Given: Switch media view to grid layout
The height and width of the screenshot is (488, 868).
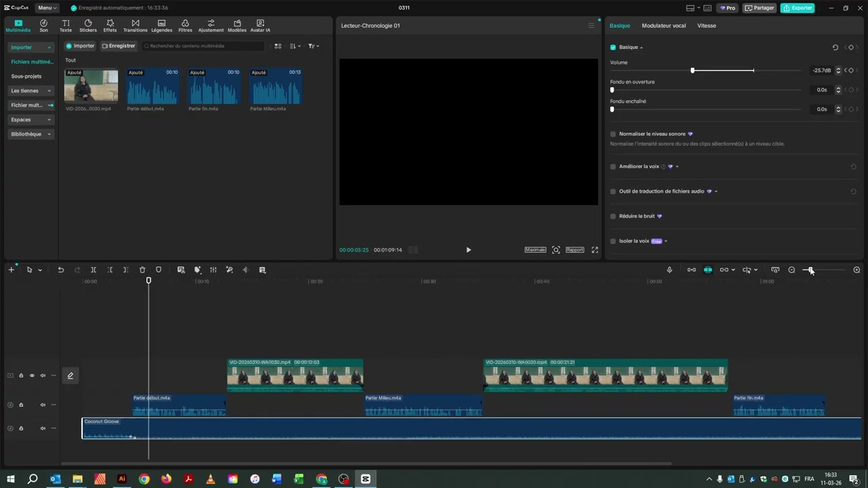Looking at the screenshot, I should 278,46.
